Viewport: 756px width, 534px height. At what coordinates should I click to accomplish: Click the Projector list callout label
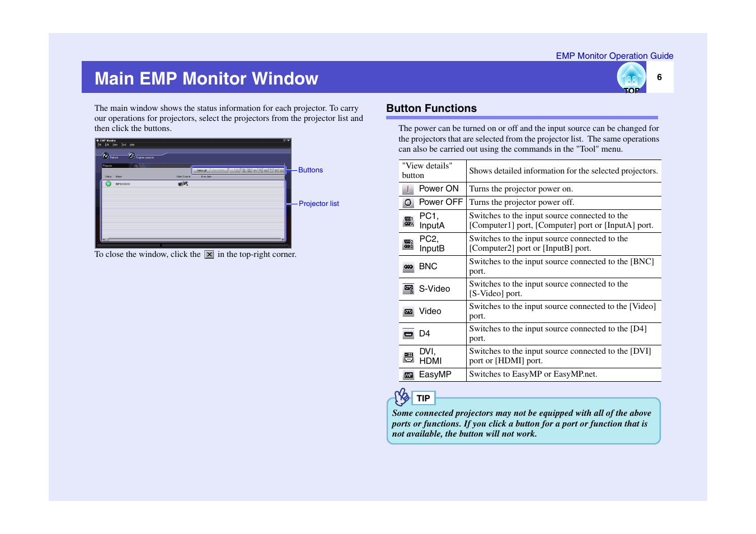[x=319, y=204]
